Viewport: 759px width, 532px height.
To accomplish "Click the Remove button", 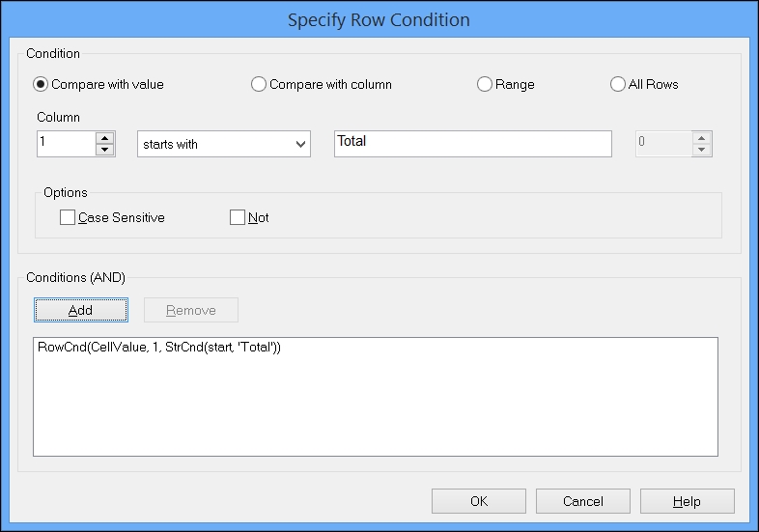I will coord(191,310).
